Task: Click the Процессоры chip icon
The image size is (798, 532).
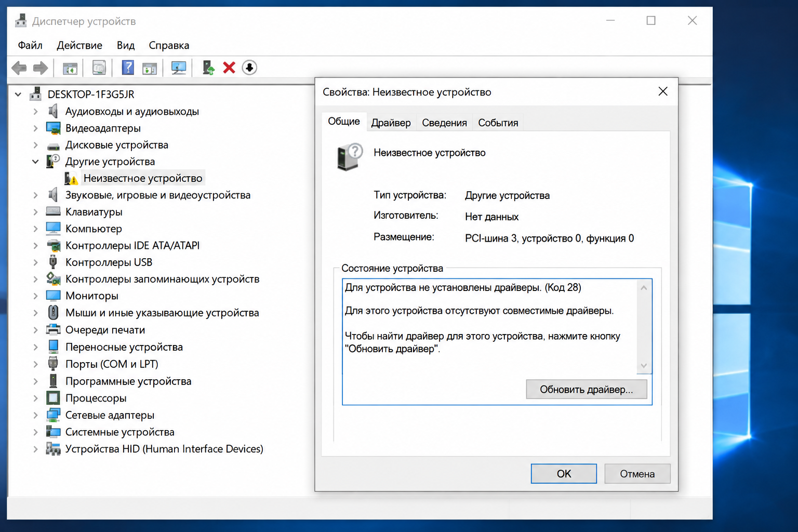Action: coord(53,398)
